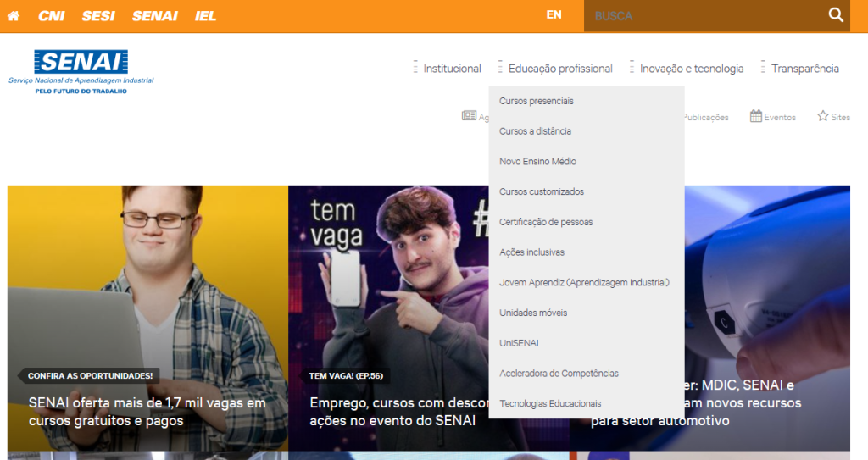Click the newspaper agency icon

(x=469, y=116)
